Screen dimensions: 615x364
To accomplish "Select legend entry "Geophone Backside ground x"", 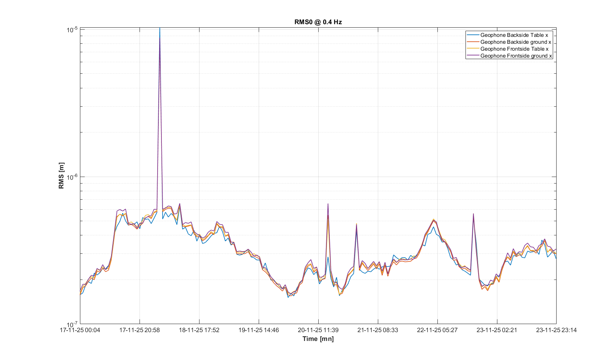I will [515, 42].
